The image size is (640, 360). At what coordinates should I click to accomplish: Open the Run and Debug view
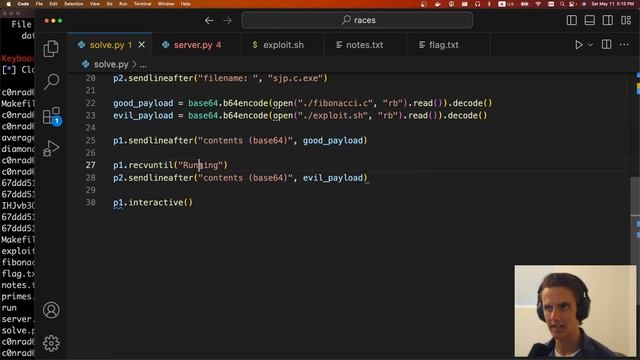tap(51, 148)
